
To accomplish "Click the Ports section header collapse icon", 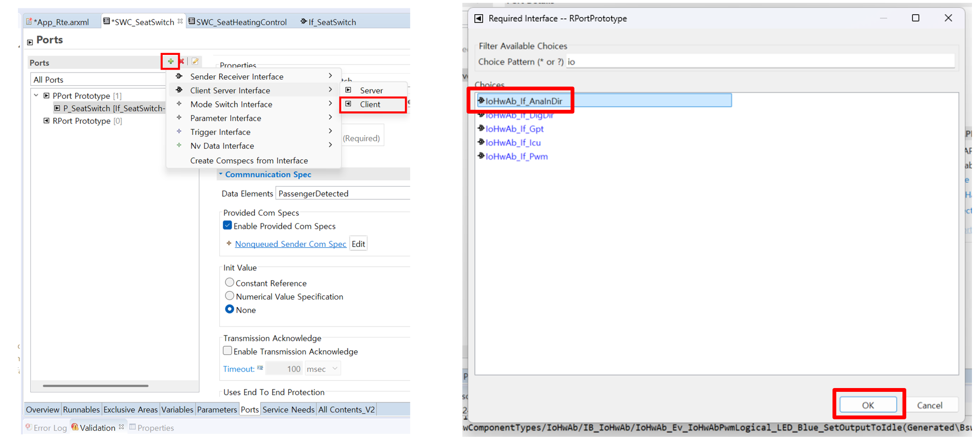I will pos(30,42).
